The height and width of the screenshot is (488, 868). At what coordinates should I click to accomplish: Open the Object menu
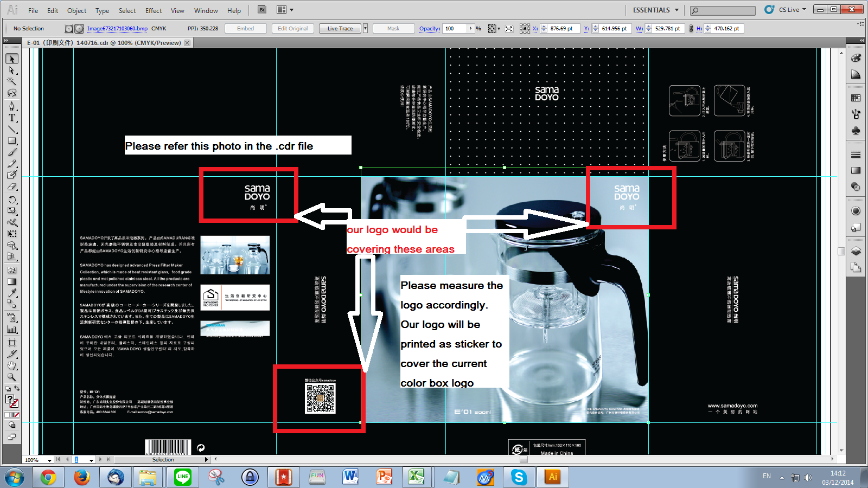(x=76, y=10)
